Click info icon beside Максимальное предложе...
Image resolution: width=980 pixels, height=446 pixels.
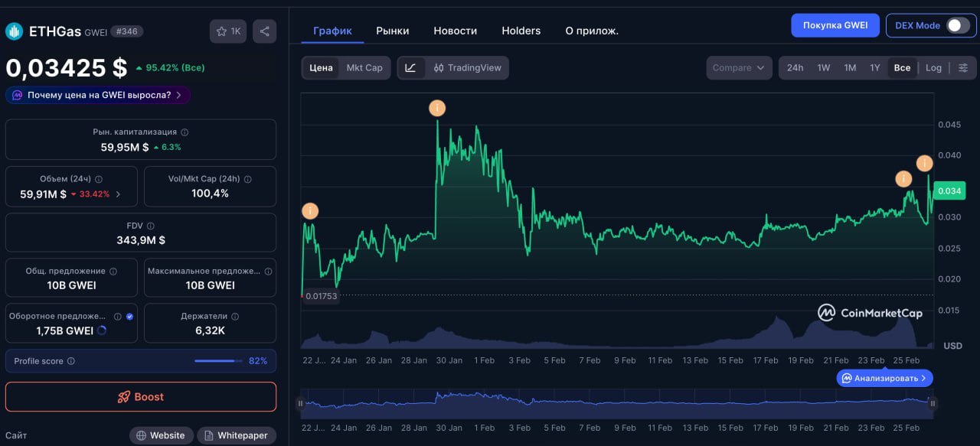click(268, 271)
